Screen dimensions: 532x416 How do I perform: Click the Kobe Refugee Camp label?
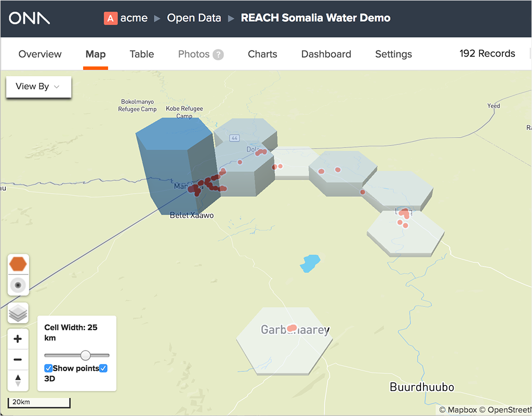coord(184,112)
